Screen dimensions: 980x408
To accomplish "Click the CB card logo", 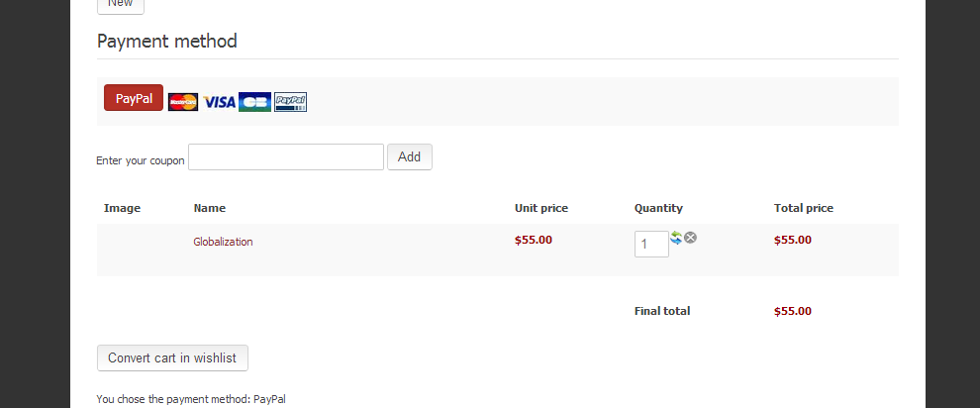I will [x=254, y=102].
